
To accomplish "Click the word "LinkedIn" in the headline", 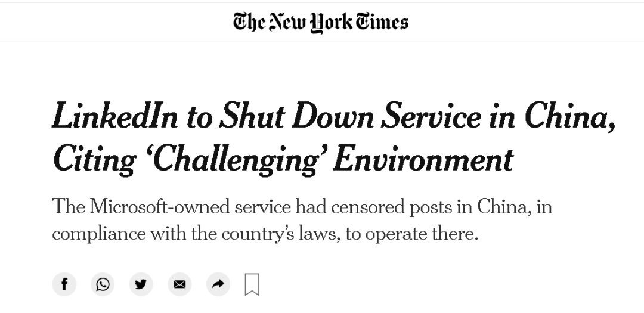I will click(x=116, y=116).
